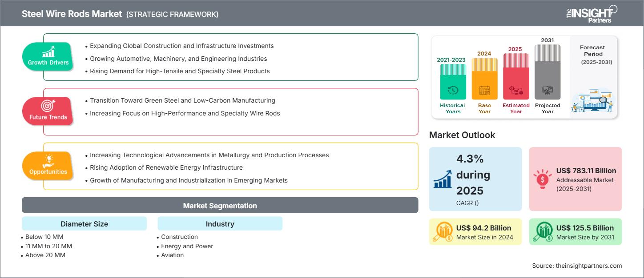Select the Projected Year chart icon

(x=547, y=91)
